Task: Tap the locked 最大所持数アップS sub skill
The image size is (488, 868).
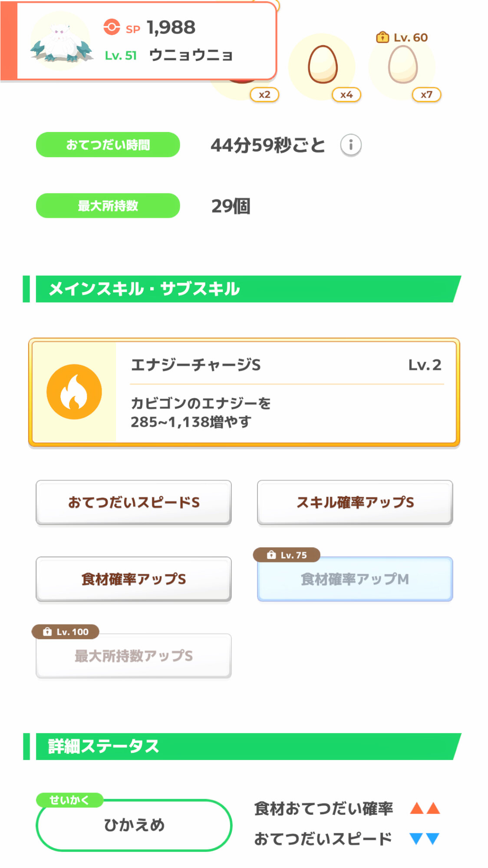Action: coord(134,656)
